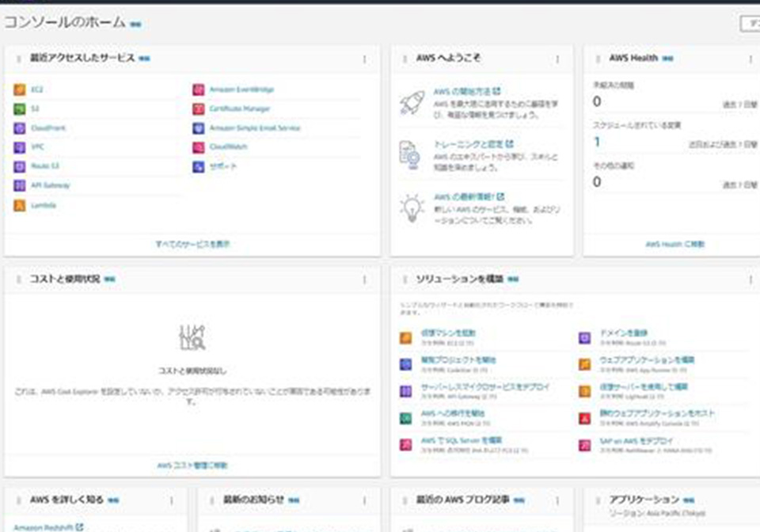Click the lightbulb icon beside AWS の最新情報

pos(412,208)
